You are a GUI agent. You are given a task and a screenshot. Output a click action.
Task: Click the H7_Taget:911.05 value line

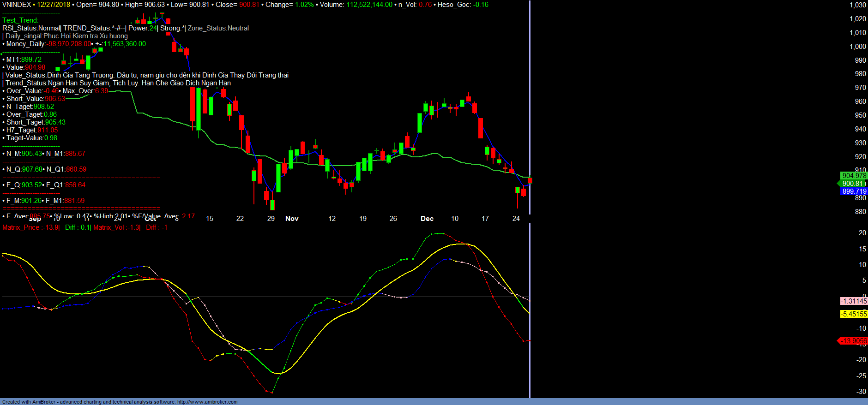[32, 130]
